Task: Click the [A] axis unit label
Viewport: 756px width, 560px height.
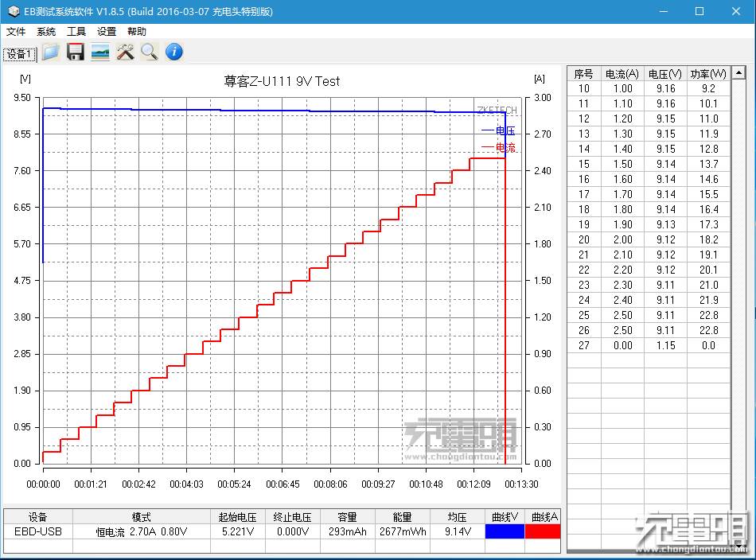Action: pos(540,79)
